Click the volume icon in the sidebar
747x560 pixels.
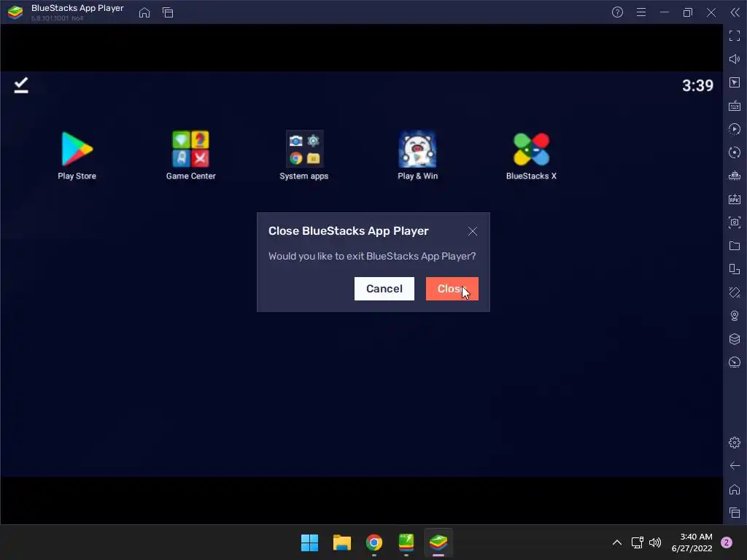735,59
